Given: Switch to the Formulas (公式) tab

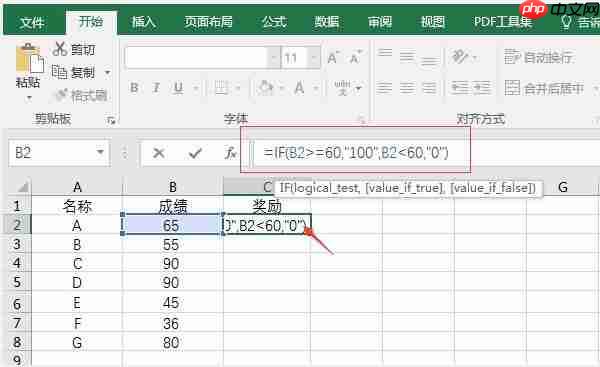Looking at the screenshot, I should (x=274, y=22).
